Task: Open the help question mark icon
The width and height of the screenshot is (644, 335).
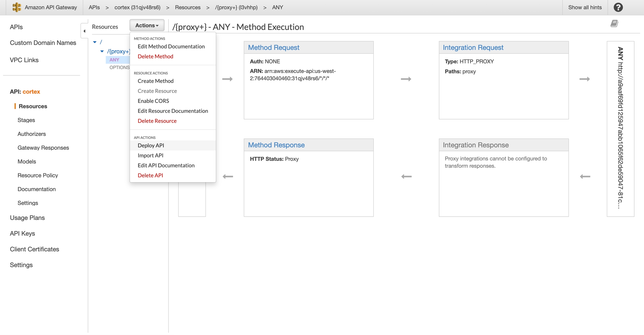Action: (x=618, y=7)
